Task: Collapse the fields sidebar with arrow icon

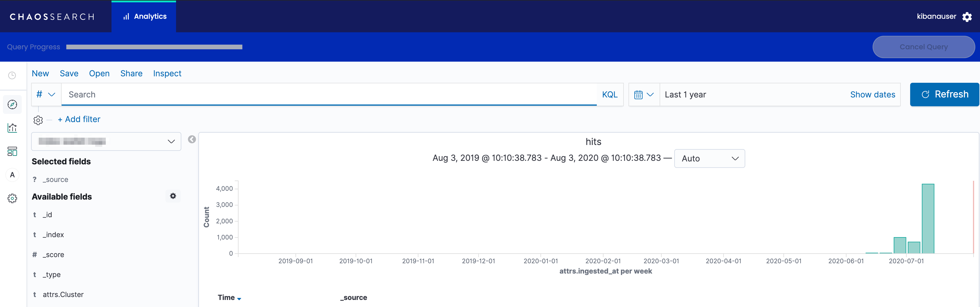Action: pyautogui.click(x=192, y=140)
